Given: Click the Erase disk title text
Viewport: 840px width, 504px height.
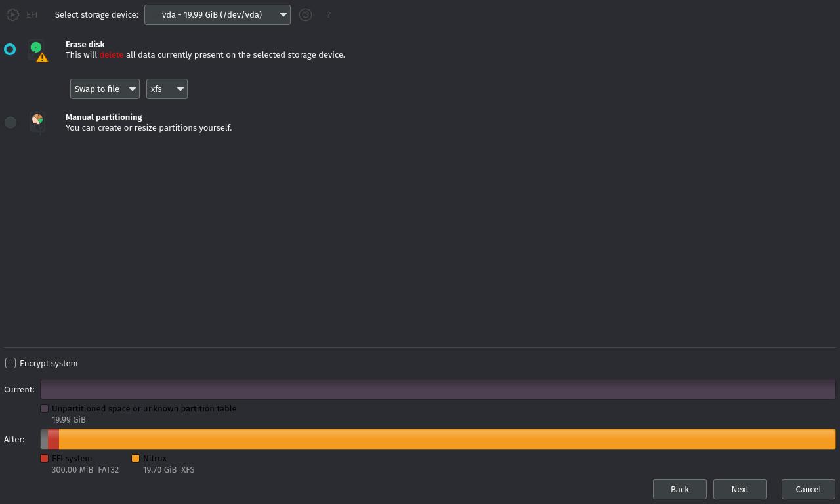Looking at the screenshot, I should tap(85, 44).
